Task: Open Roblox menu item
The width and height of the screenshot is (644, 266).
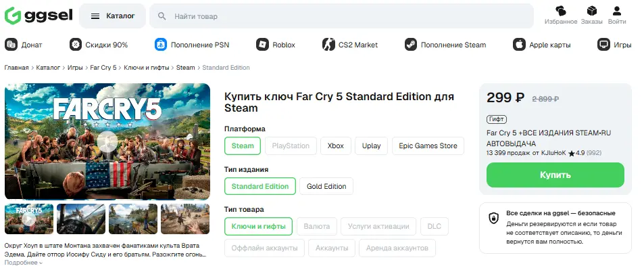Action: 284,45
